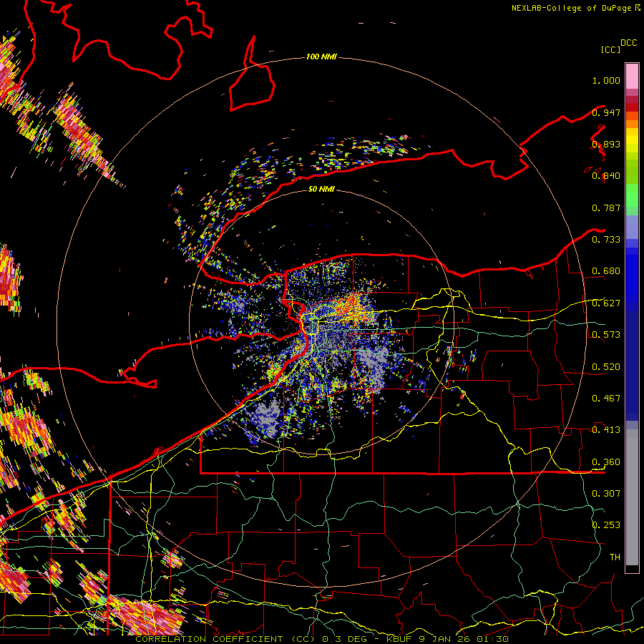Click the 0.787 scale value
Image resolution: width=644 pixels, height=644 pixels.
(x=606, y=208)
